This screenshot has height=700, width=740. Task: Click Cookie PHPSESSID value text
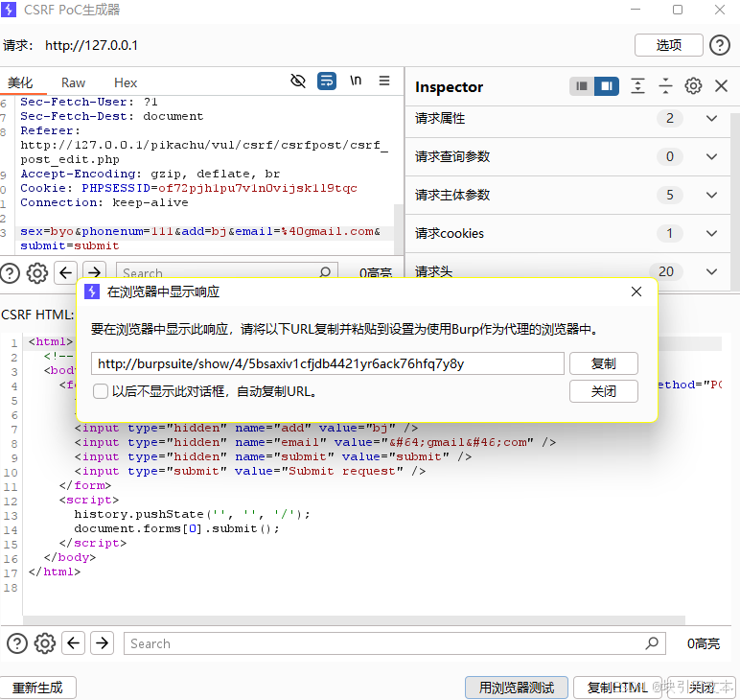click(258, 188)
